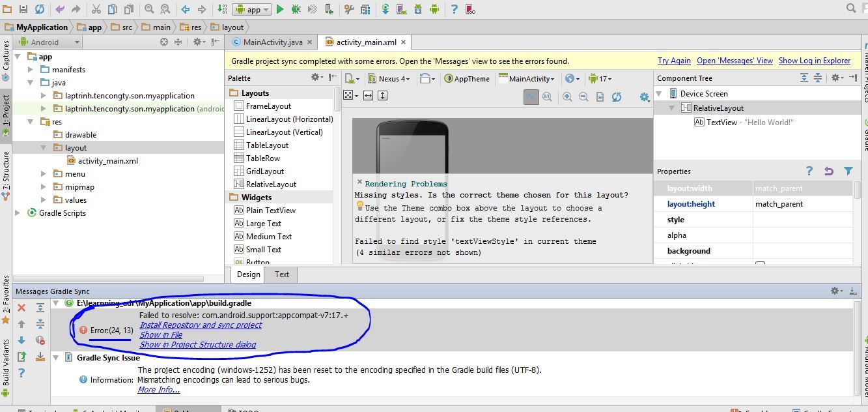The image size is (868, 412).
Task: Select TextView "Hello World!" in Component Tree
Action: [749, 122]
